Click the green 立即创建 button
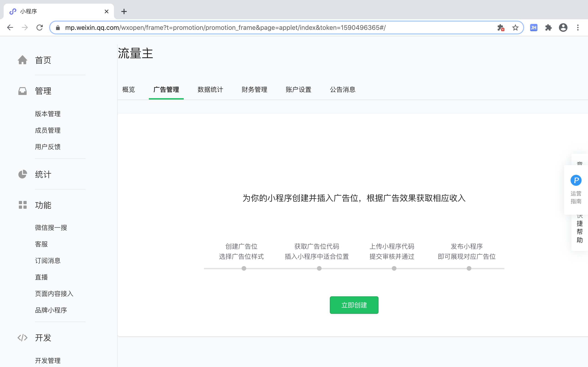Viewport: 588px width, 367px height. pos(354,305)
